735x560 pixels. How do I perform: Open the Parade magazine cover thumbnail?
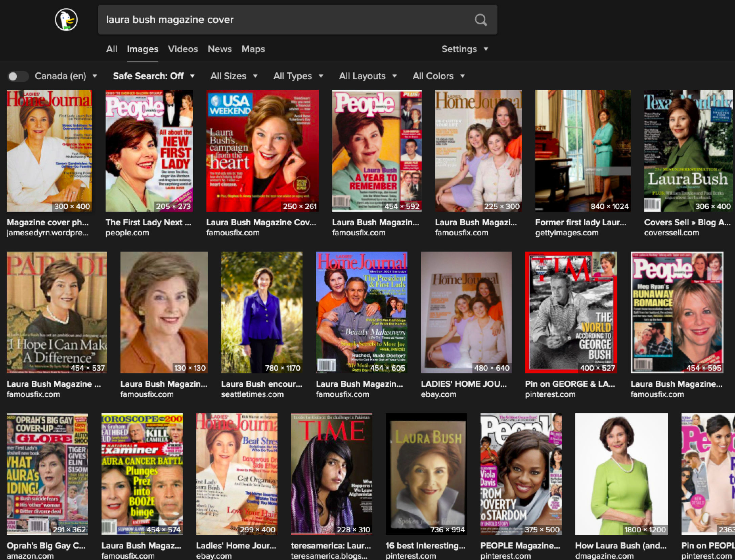57,312
